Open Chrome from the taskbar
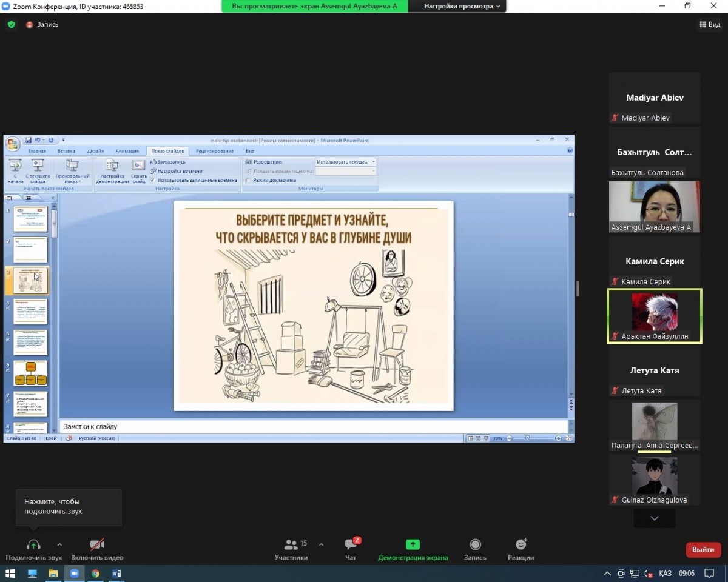 click(95, 573)
